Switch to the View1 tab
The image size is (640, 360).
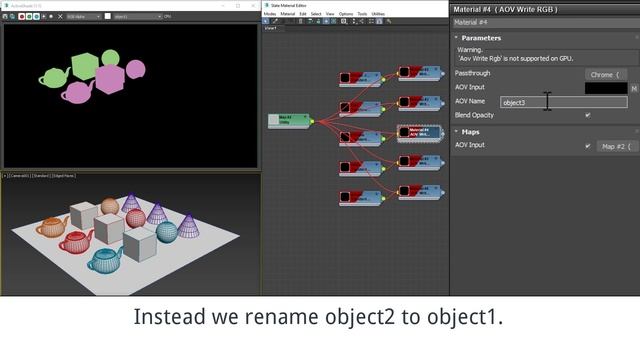tap(271, 29)
